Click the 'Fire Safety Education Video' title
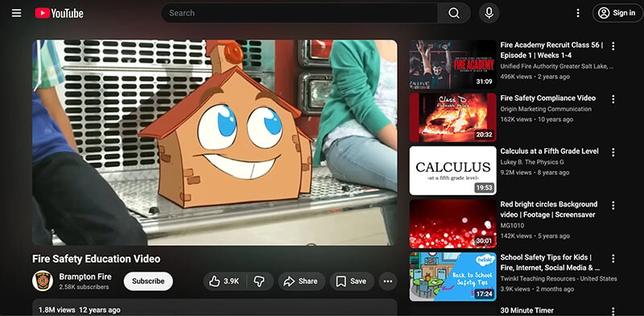 click(x=96, y=259)
